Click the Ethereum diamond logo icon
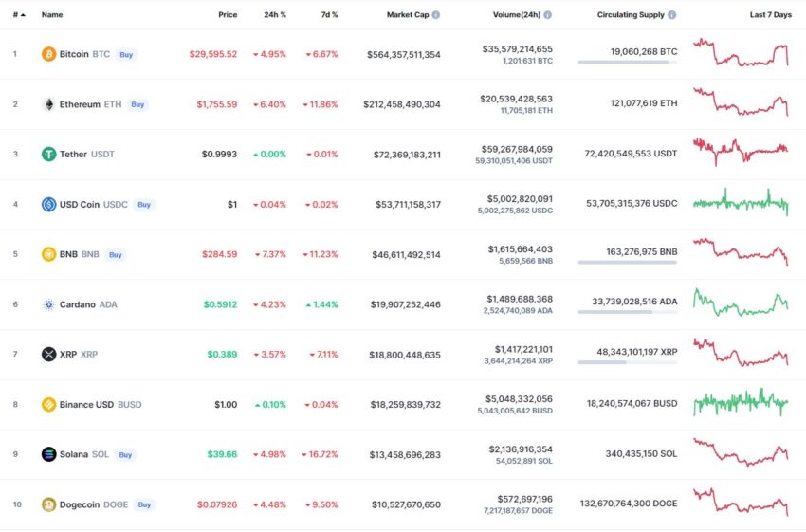The width and height of the screenshot is (806, 532). click(x=48, y=104)
